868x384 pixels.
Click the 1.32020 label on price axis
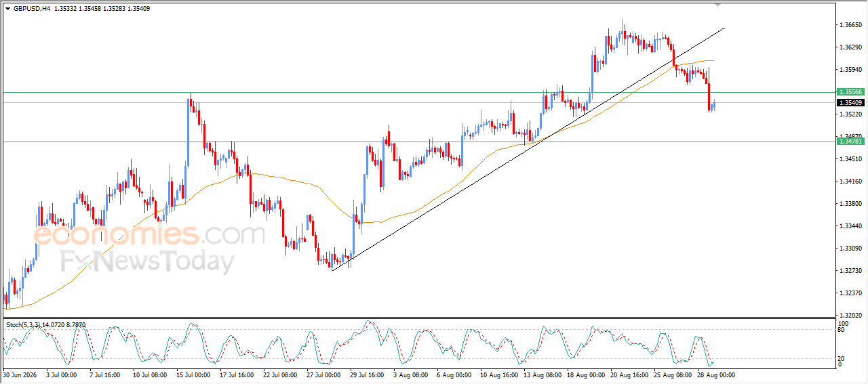tap(850, 316)
